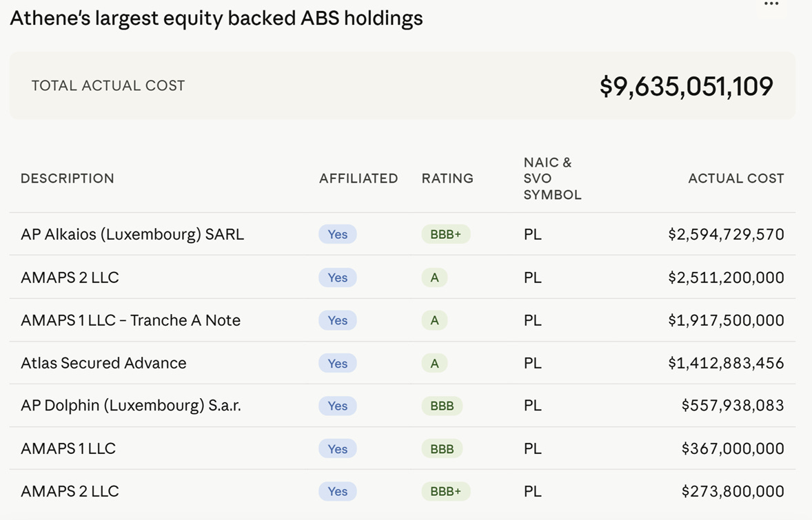The image size is (812, 520).
Task: Click the A rating for Atlas Secured Advance
Action: click(434, 363)
